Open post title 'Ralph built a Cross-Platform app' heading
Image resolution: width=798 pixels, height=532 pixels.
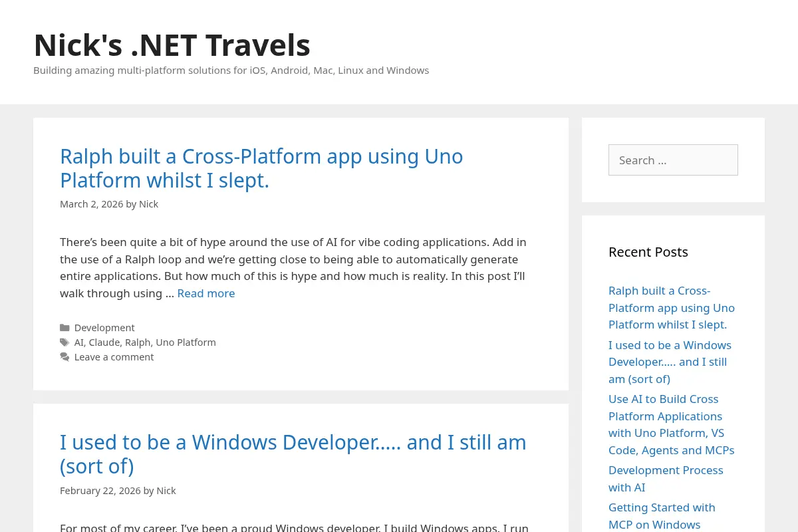(x=261, y=168)
